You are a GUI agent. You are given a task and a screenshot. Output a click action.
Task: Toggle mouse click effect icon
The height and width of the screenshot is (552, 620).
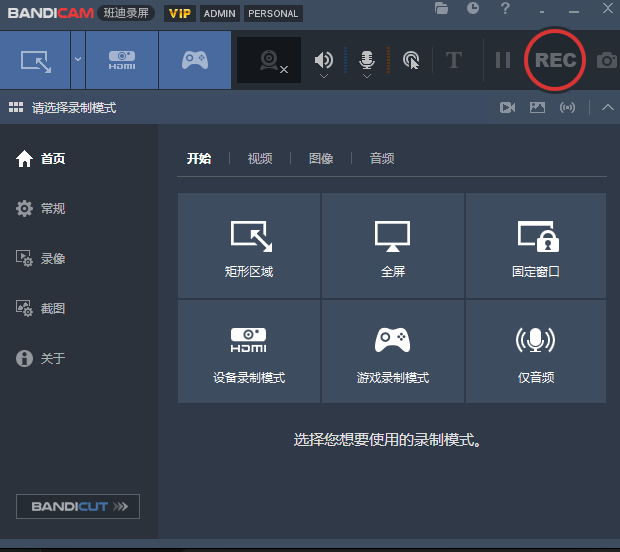(x=411, y=60)
